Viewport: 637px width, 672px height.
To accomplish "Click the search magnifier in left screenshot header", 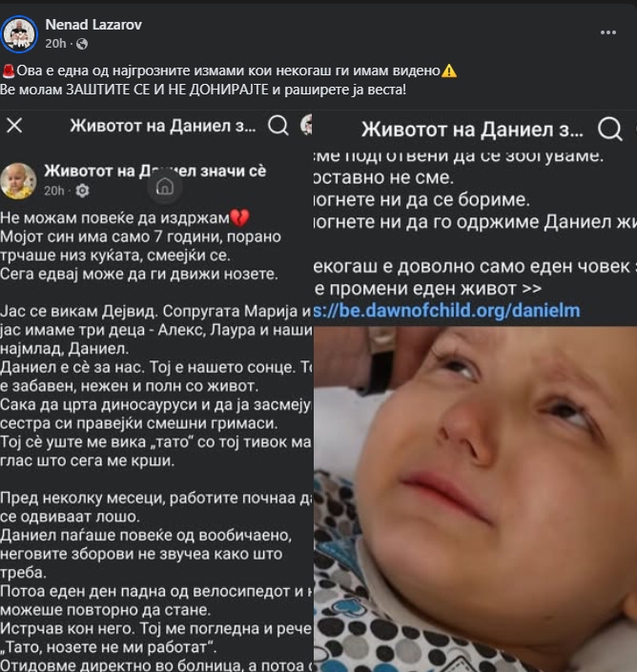I will tap(278, 126).
